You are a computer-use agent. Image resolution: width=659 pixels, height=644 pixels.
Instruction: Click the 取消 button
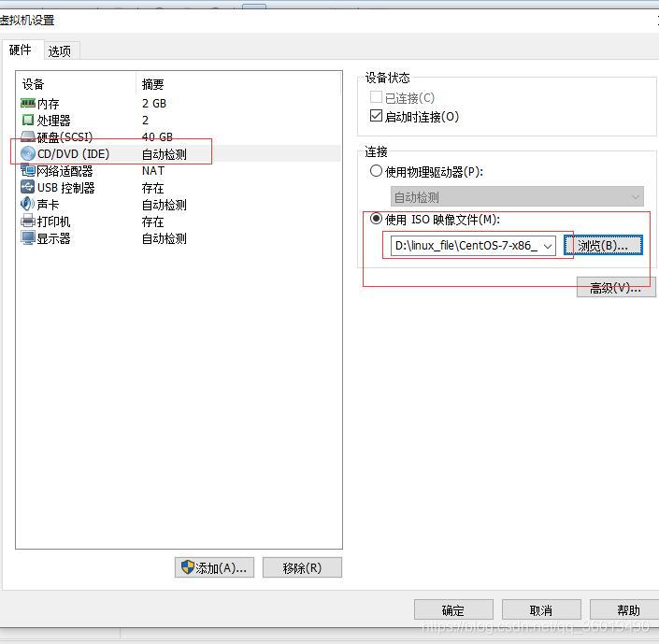tap(541, 609)
